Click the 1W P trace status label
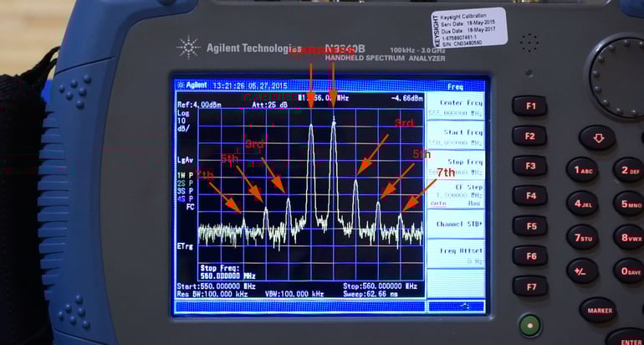This screenshot has width=644, height=345. 186,175
